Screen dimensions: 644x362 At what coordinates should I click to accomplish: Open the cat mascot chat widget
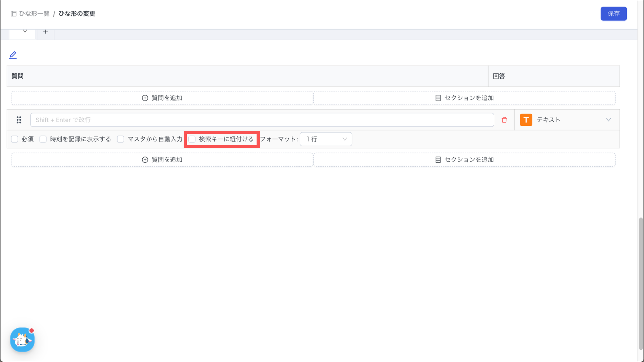click(x=22, y=340)
